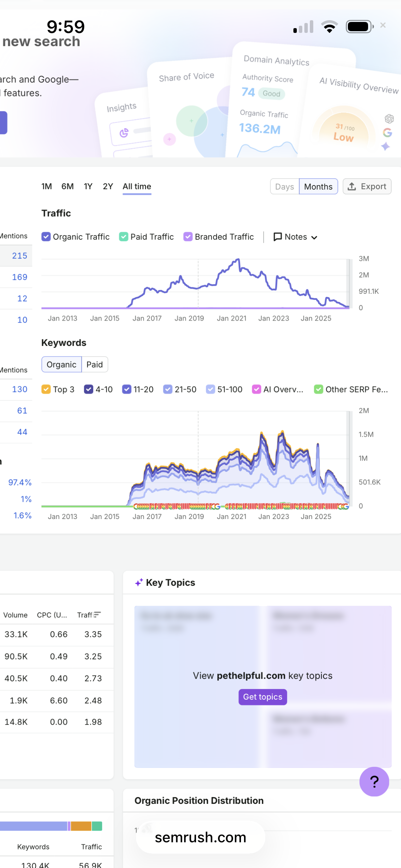Viewport: 401px width, 868px height.
Task: Click the 215 mentions link
Action: click(20, 256)
